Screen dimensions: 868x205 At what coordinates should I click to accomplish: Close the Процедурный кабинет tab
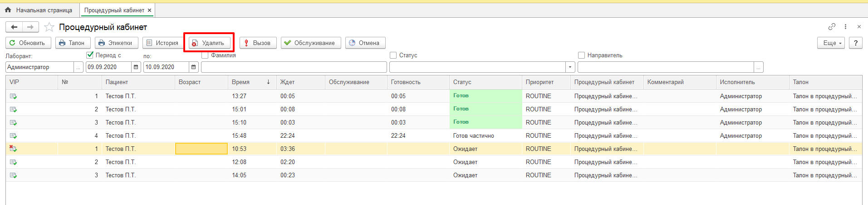coord(149,10)
